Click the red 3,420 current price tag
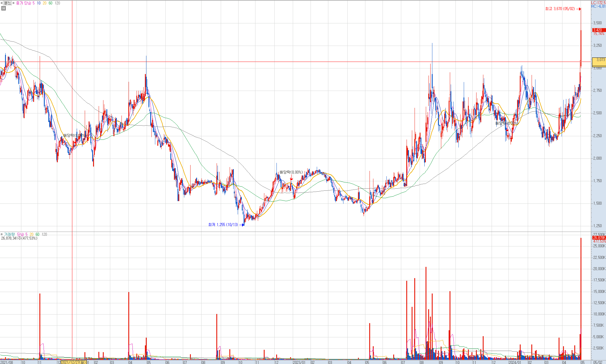 click(x=599, y=30)
